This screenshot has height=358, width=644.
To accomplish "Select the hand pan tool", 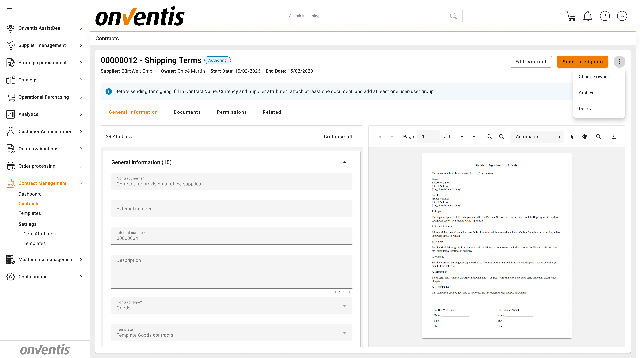I will point(585,137).
